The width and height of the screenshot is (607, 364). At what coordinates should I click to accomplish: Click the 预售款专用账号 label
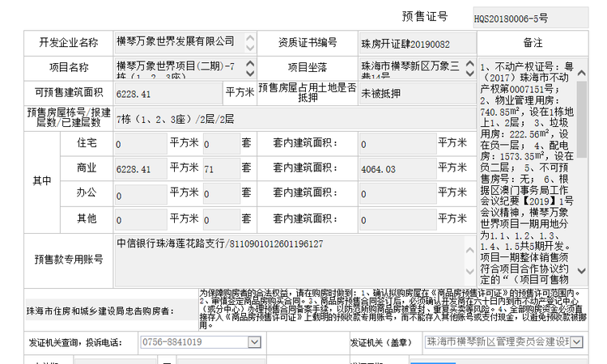pos(69,259)
